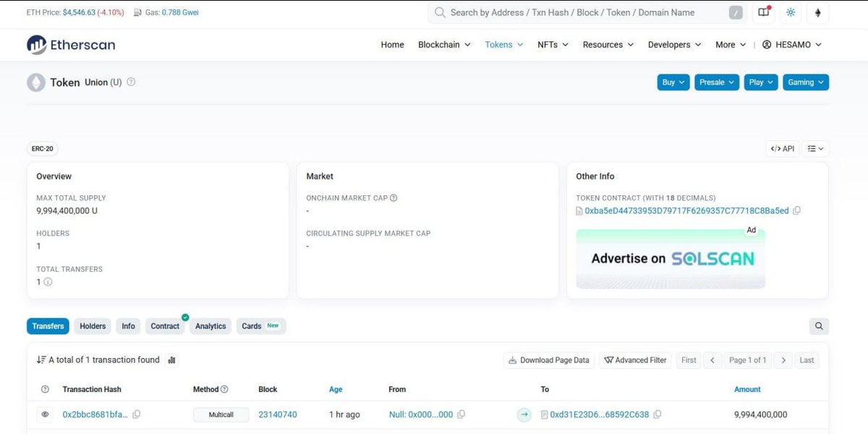Click the help icon in table header's first column
This screenshot has width=868, height=434.
46,389
